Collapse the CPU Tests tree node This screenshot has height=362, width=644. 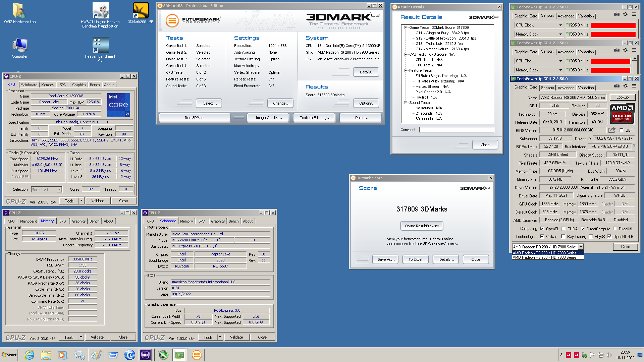(x=406, y=54)
